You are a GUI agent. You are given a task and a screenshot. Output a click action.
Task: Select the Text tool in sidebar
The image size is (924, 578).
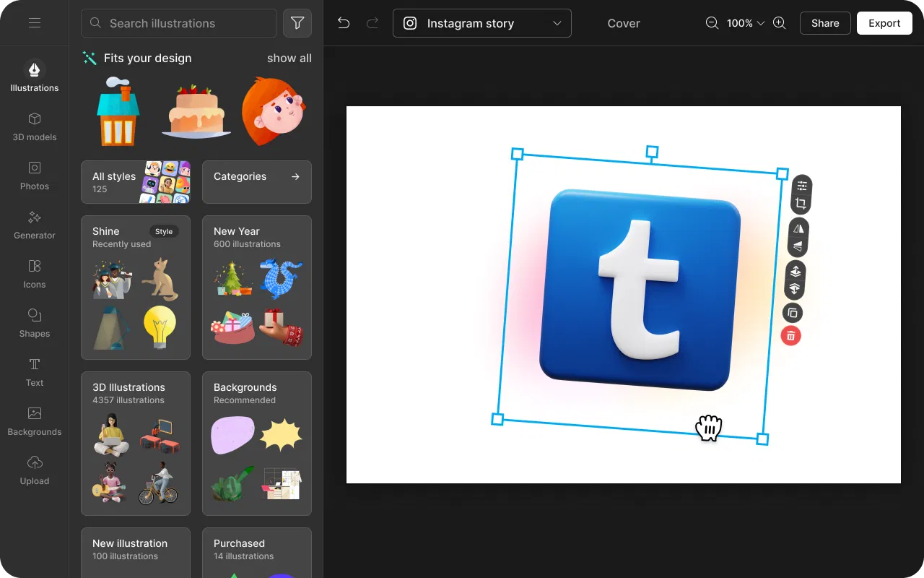[x=34, y=371]
